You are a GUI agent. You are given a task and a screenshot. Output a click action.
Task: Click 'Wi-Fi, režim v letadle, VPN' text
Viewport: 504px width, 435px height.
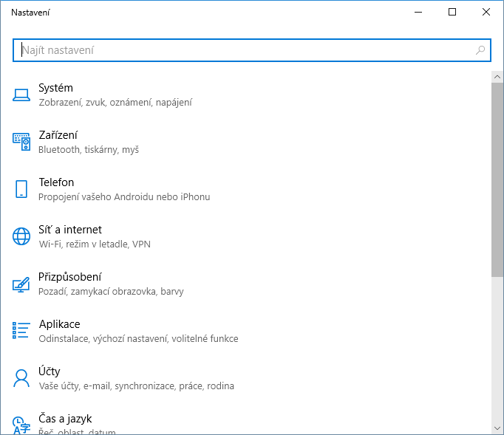coord(95,244)
